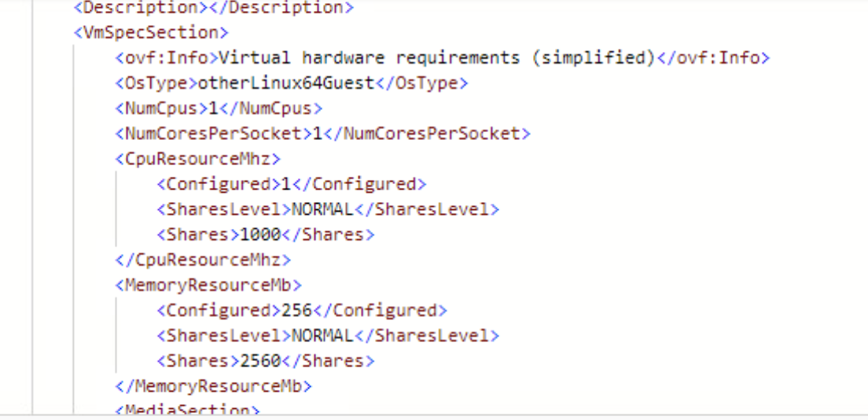
Task: Click the ovf:Info virtual hardware requirements text
Action: [436, 57]
